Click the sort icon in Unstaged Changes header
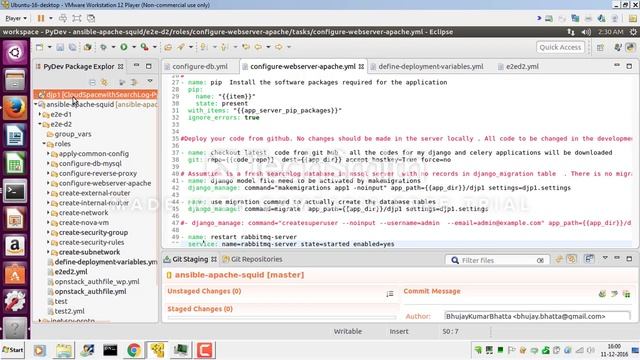This screenshot has height=360, width=640. tap(390, 293)
